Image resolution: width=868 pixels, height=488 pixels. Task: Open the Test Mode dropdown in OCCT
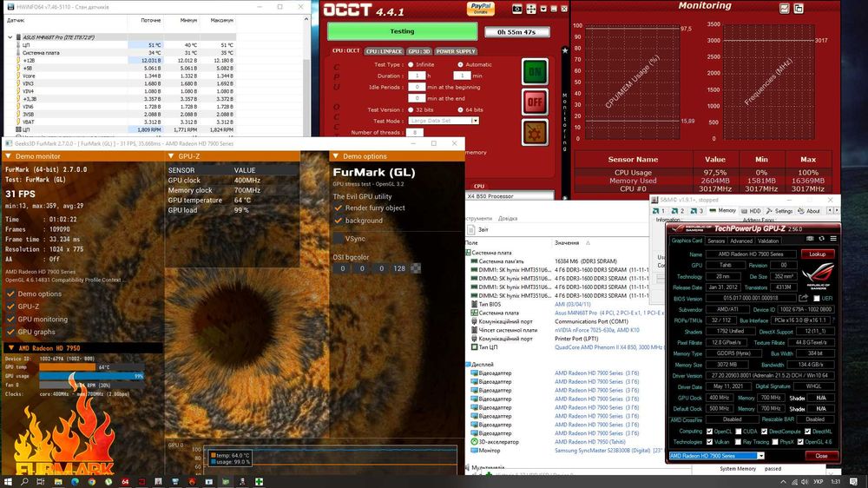475,121
